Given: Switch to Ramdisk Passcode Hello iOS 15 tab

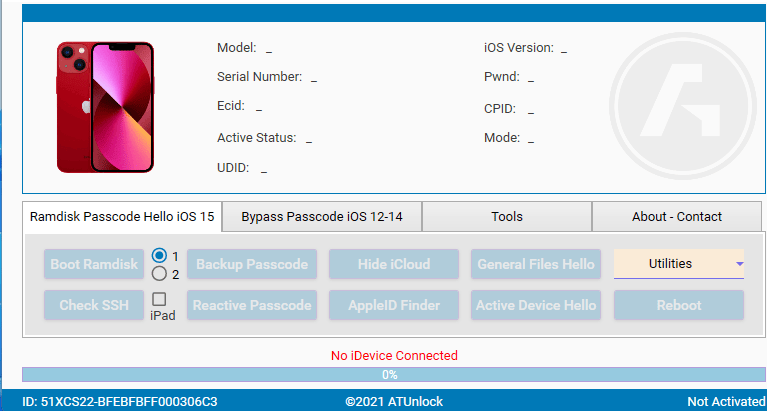Looking at the screenshot, I should [x=122, y=216].
